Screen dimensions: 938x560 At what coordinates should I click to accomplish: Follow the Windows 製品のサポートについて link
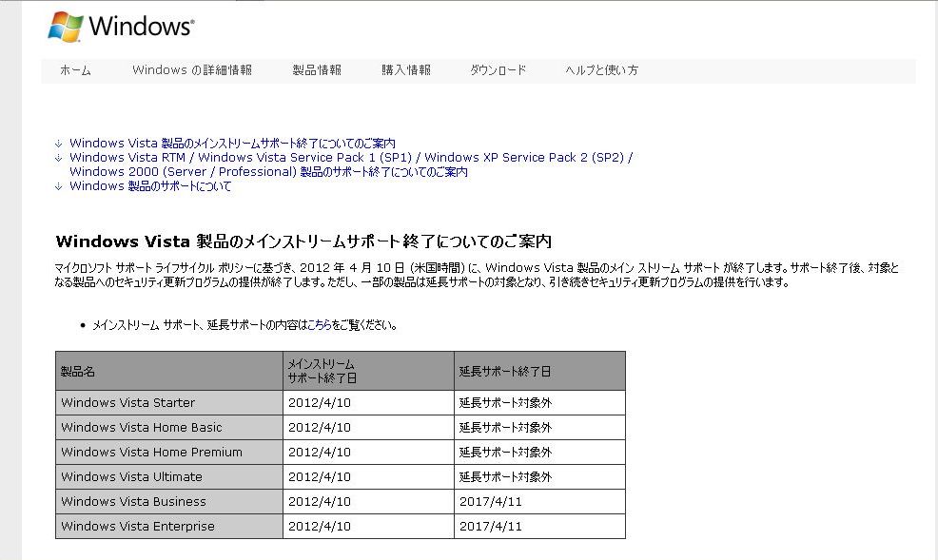pos(150,186)
